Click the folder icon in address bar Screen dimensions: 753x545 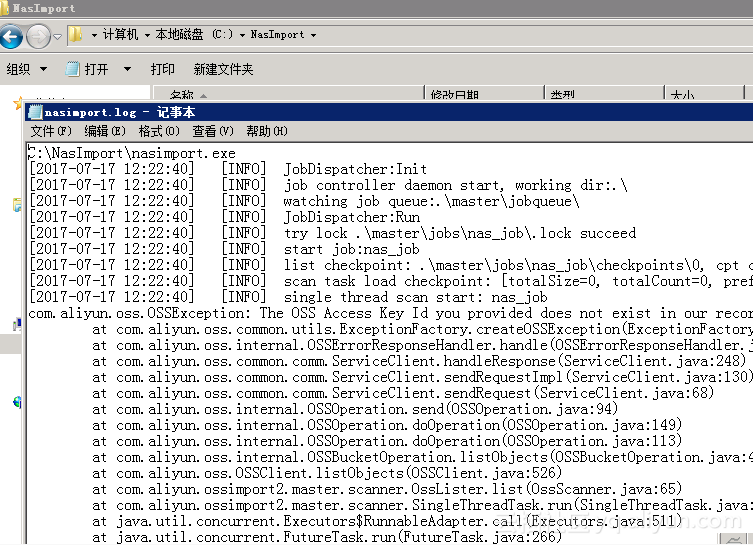click(x=75, y=35)
